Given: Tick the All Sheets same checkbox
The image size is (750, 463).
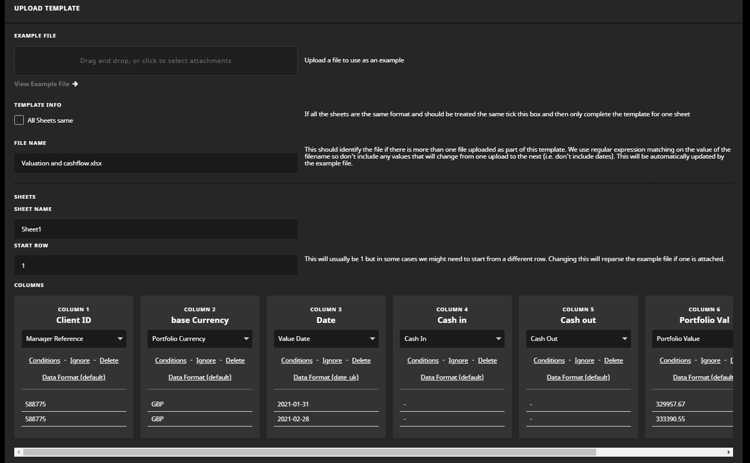Looking at the screenshot, I should click(x=19, y=120).
